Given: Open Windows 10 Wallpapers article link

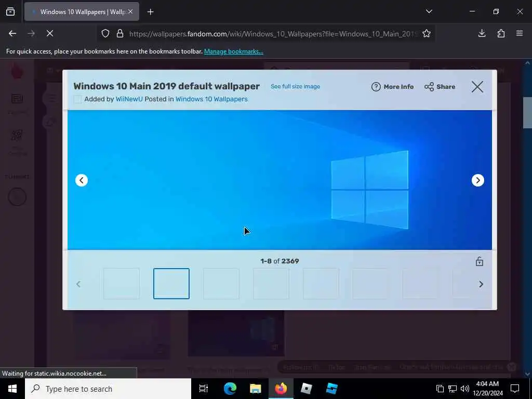Looking at the screenshot, I should point(211,99).
